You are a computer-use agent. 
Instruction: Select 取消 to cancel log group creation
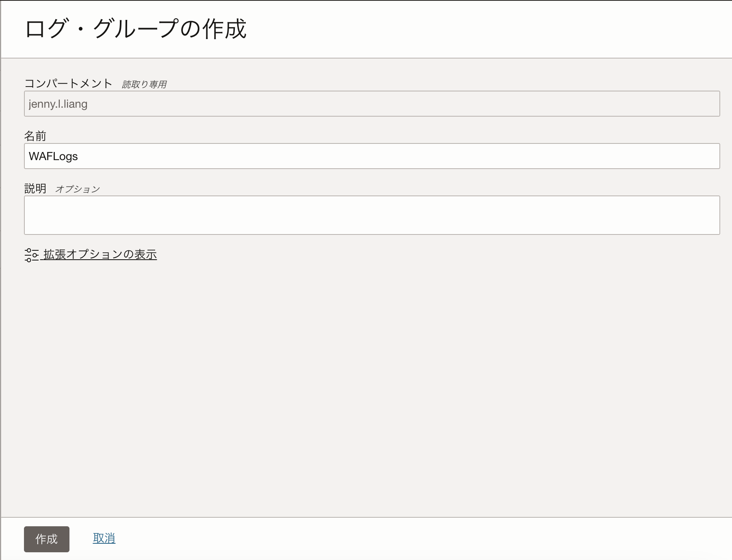coord(103,538)
